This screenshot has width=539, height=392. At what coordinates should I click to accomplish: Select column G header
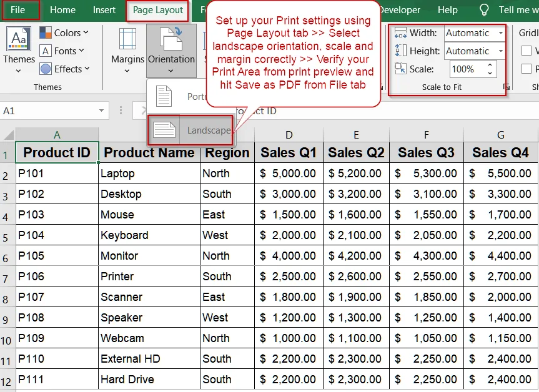click(x=500, y=134)
